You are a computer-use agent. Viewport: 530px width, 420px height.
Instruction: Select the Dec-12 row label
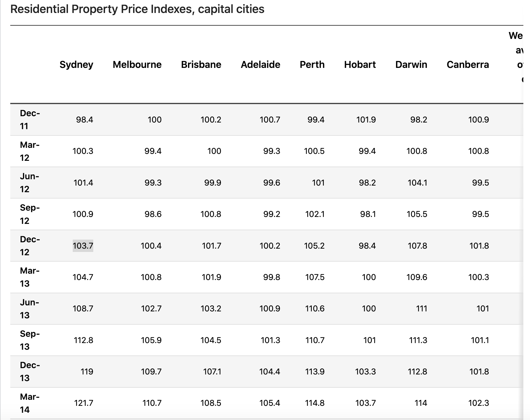pos(30,246)
